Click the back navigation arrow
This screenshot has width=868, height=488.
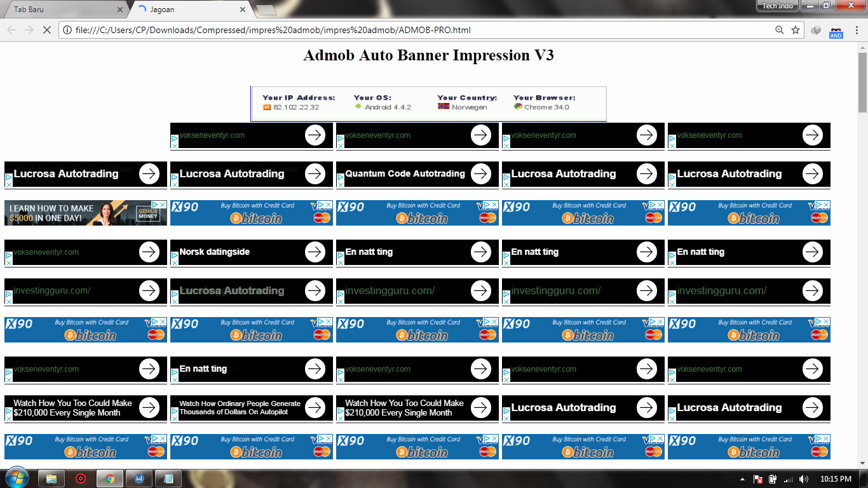(x=11, y=29)
